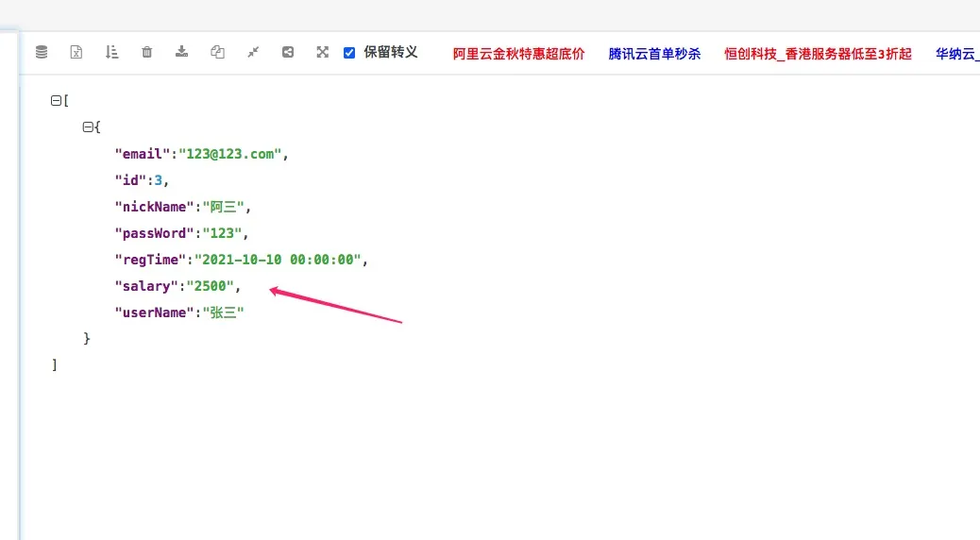Click the 保留转义 label text
Image resolution: width=980 pixels, height=540 pixels.
point(391,53)
